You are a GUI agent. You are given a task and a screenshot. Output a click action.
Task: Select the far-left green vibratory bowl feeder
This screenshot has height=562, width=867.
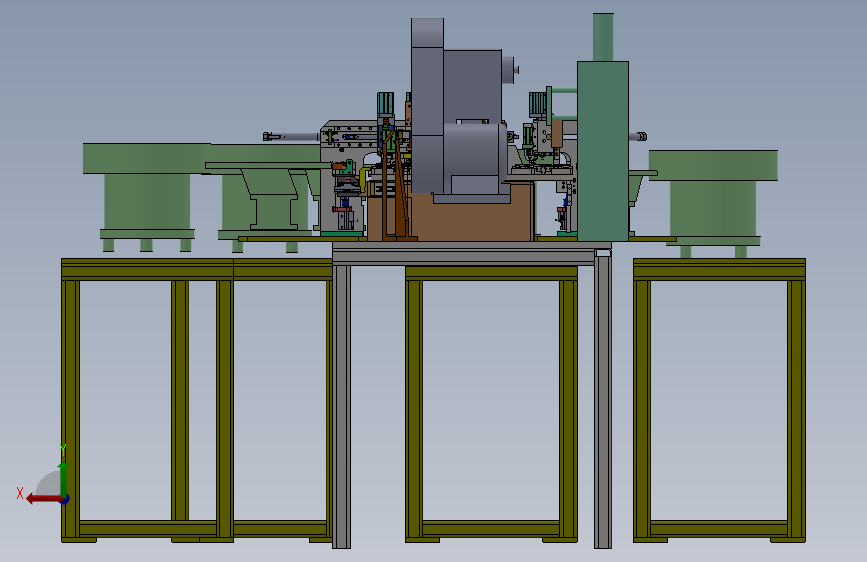point(147,196)
